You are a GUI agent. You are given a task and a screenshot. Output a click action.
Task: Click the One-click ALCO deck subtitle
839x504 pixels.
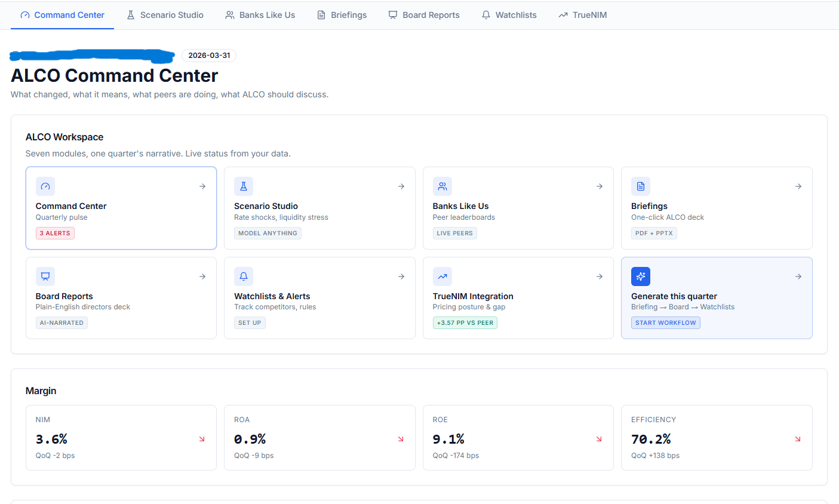(x=668, y=217)
